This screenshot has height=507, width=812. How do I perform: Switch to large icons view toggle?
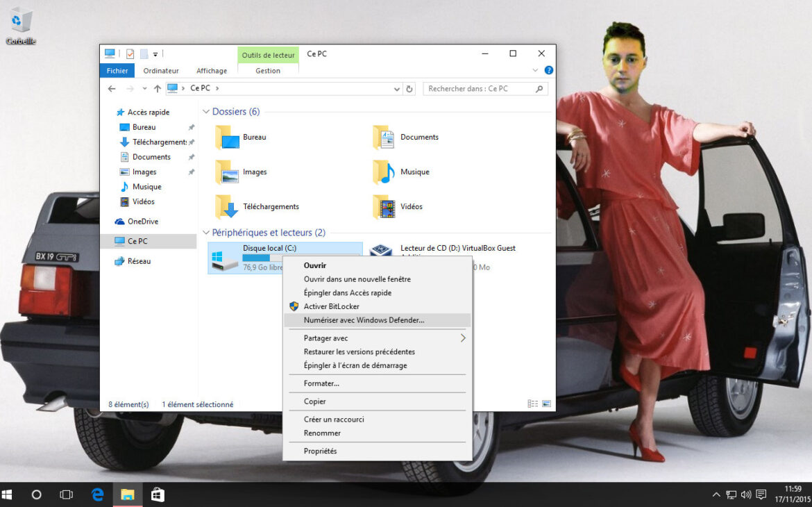coord(546,404)
